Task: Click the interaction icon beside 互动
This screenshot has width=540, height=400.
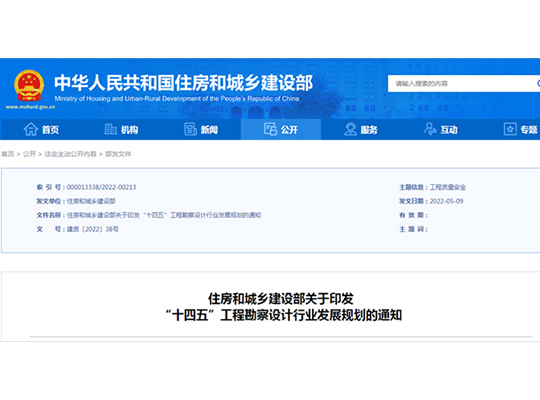Action: [x=430, y=129]
